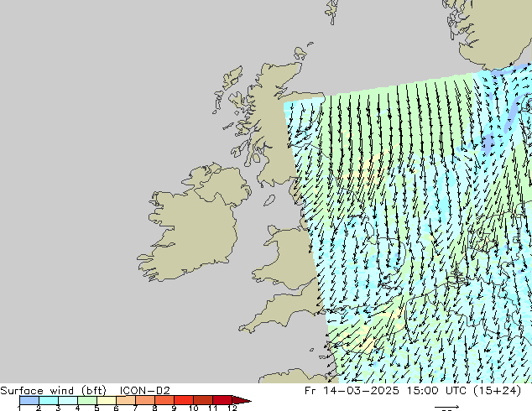Click the 'ICON-D2' model label
The image size is (532, 411).
(144, 391)
